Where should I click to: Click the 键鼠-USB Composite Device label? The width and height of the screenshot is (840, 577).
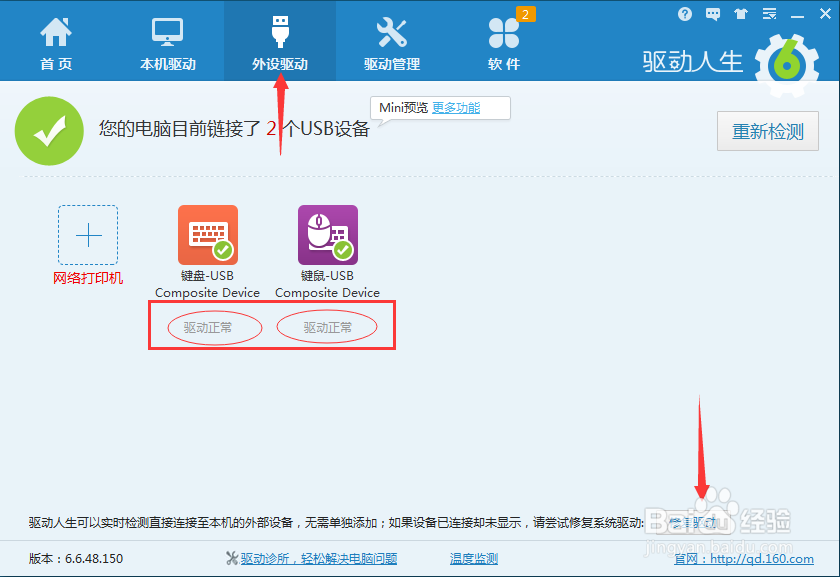tap(327, 284)
